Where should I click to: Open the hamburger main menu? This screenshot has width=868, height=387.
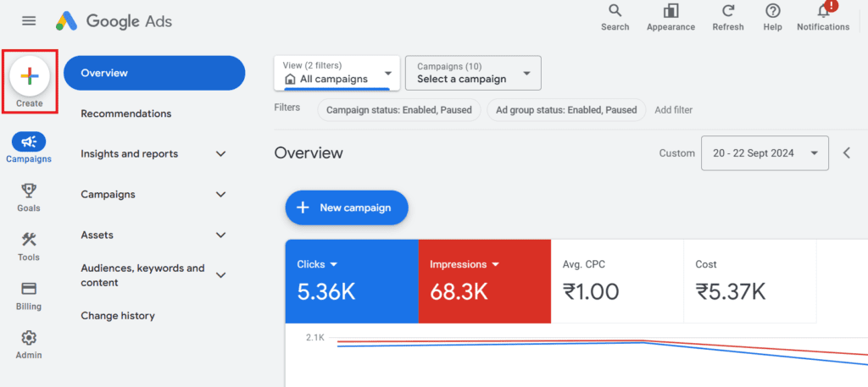(29, 20)
